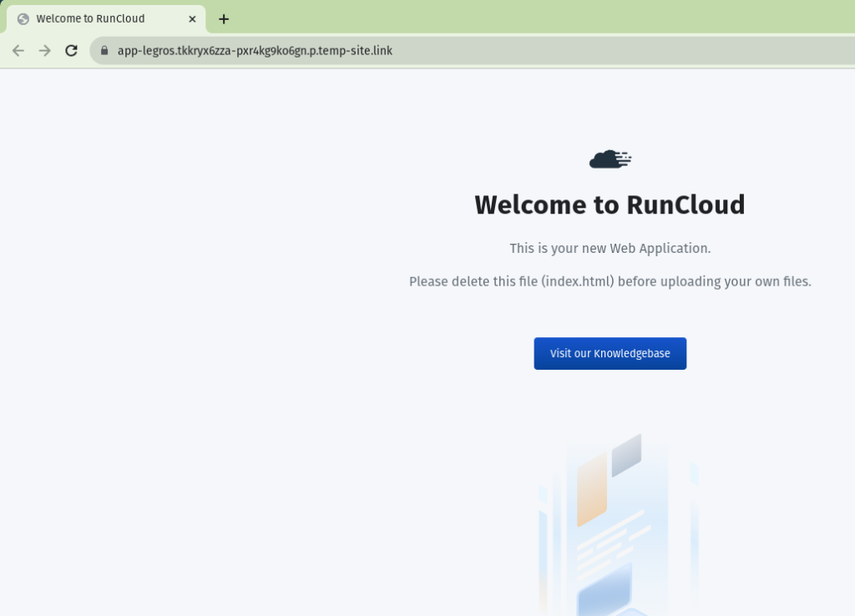The image size is (855, 616).
Task: Click the Welcome to RunCloud heading
Action: (610, 205)
